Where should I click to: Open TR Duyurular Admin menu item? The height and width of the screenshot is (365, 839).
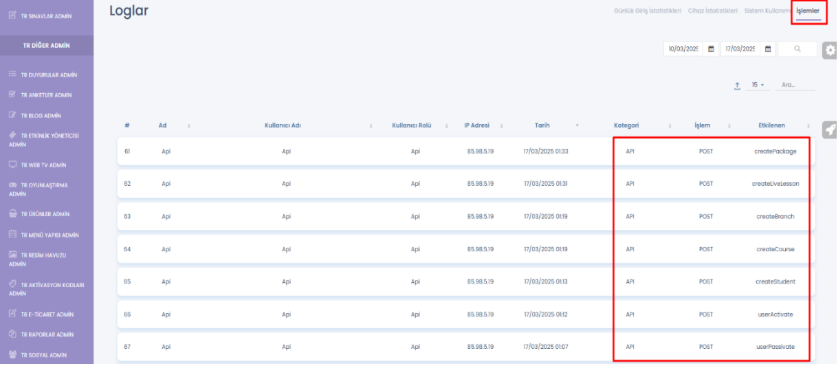point(49,75)
